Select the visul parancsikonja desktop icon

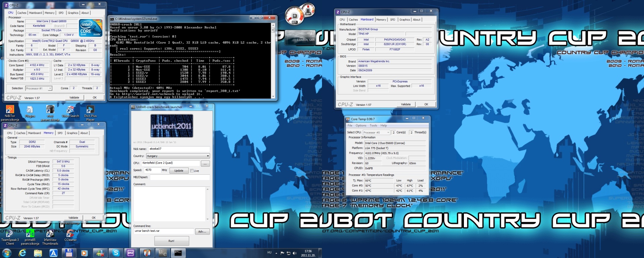click(x=50, y=113)
